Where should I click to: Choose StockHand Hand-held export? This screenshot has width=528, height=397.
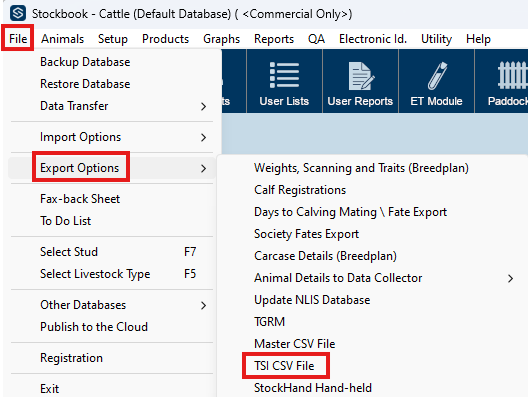313,388
